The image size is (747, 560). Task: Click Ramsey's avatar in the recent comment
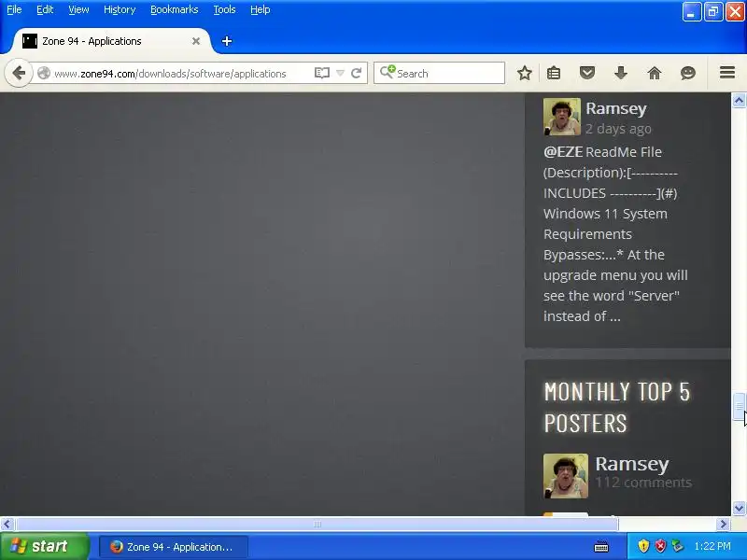pyautogui.click(x=562, y=117)
